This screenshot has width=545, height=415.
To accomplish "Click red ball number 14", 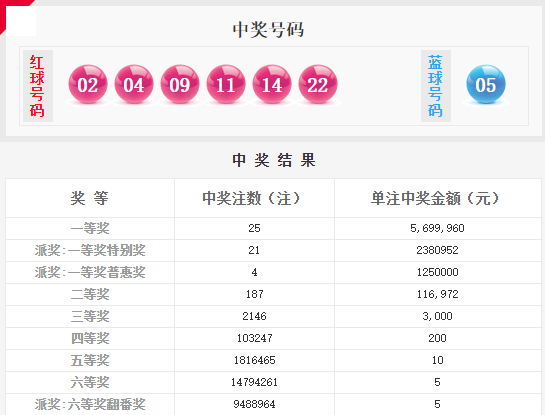I will pyautogui.click(x=272, y=84).
